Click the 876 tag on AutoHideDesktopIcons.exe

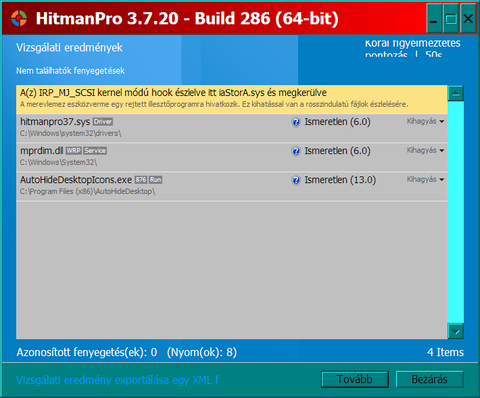pos(141,180)
